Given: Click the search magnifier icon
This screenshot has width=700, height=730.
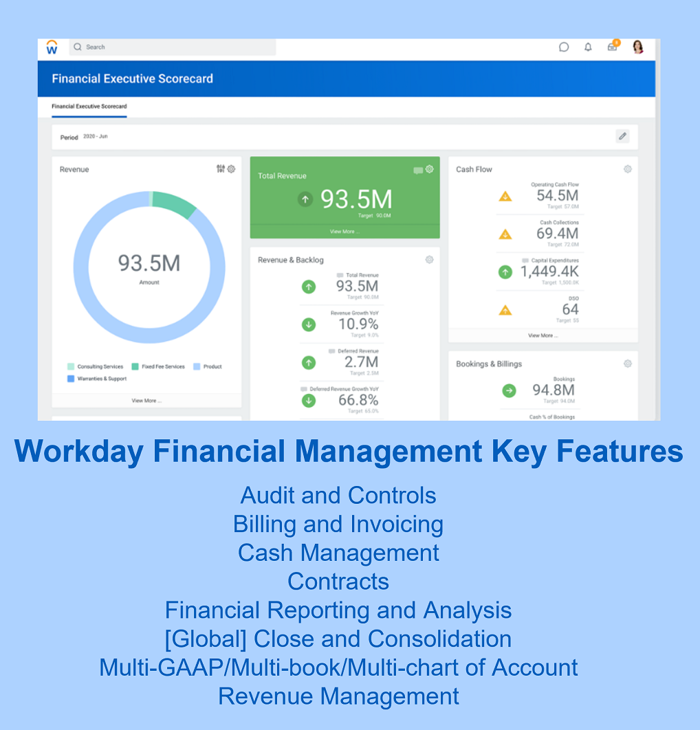Looking at the screenshot, I should (78, 47).
